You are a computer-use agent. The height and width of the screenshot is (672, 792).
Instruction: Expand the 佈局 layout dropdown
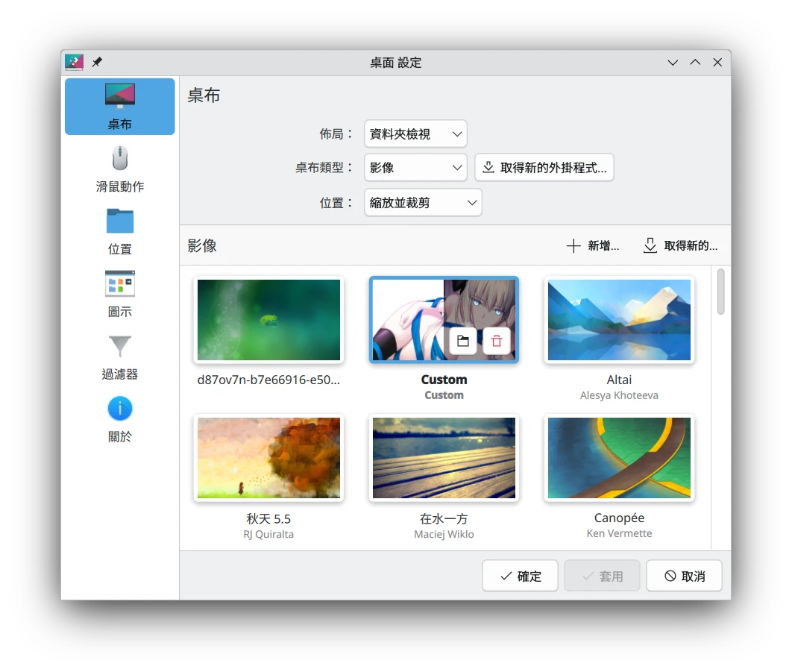click(x=415, y=134)
